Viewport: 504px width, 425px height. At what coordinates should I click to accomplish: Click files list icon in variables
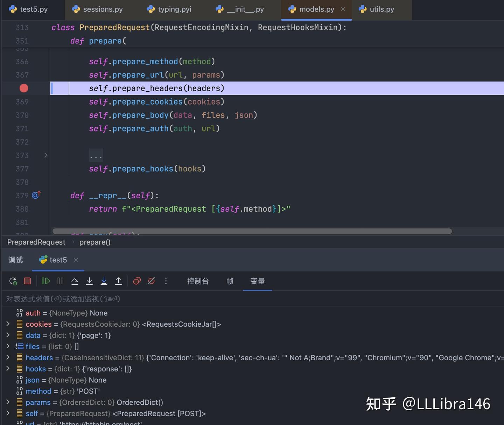(x=19, y=346)
